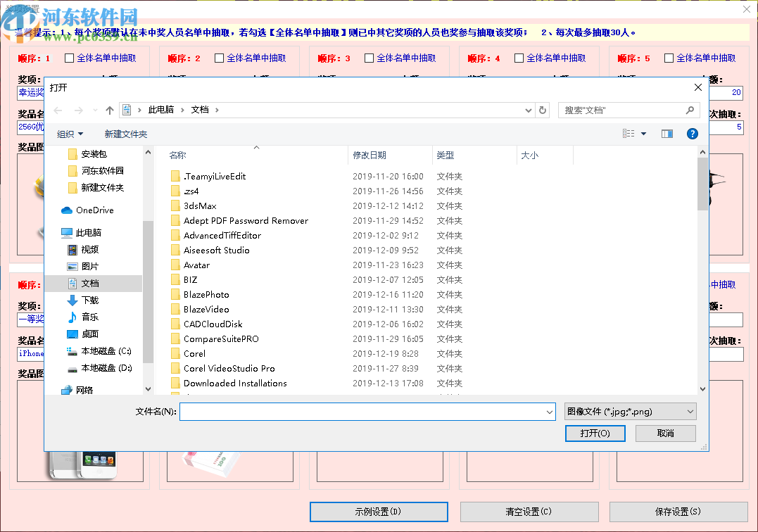Check 全体名单中抽取 under 顺序 4
The image size is (758, 532).
click(519, 58)
